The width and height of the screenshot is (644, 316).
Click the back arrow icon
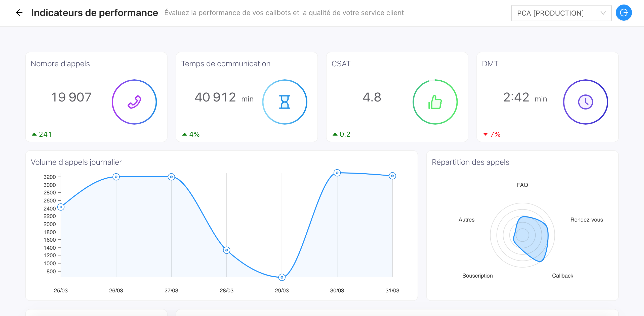(19, 13)
